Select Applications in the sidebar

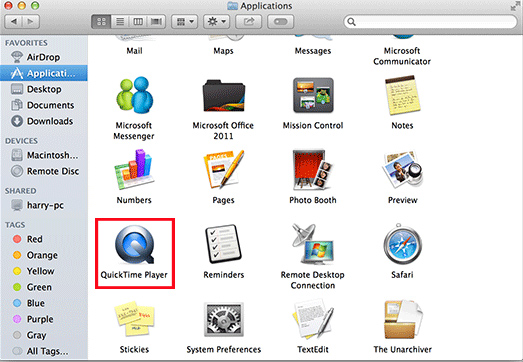(x=44, y=73)
